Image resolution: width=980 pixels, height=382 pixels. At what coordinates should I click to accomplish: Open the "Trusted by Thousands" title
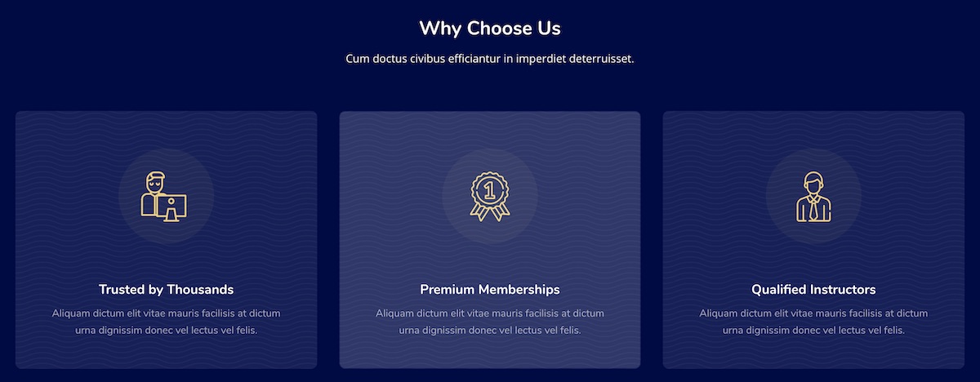166,290
